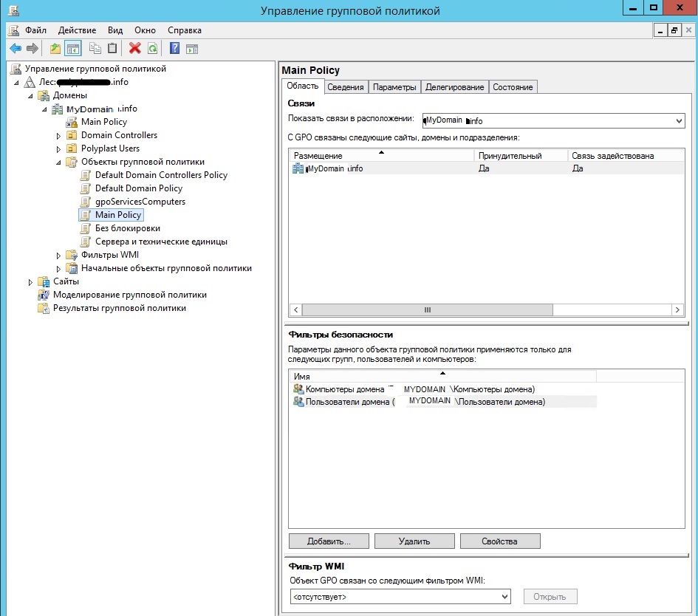Click the Copy toolbar icon
698x616 pixels.
click(x=95, y=48)
